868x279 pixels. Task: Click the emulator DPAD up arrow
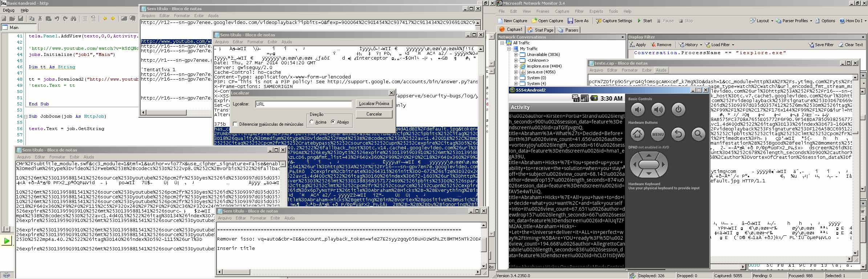(x=649, y=155)
